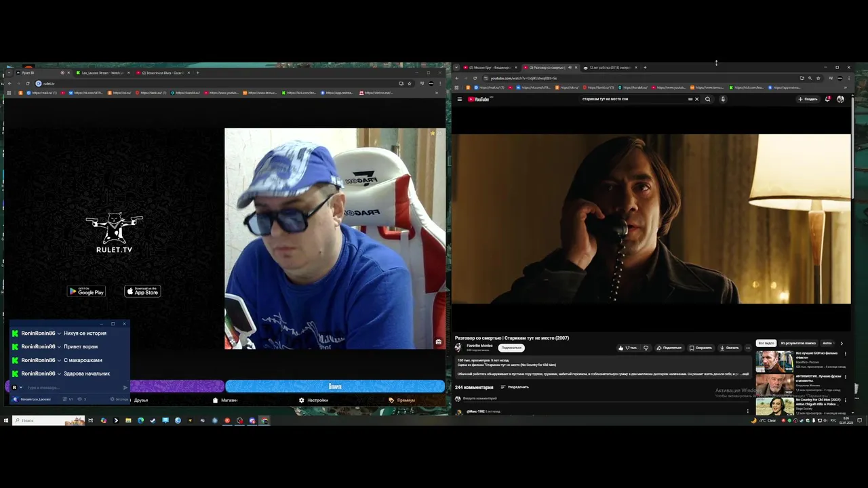The width and height of the screenshot is (868, 488).
Task: Click the Get it on Google Play badge
Action: (86, 291)
